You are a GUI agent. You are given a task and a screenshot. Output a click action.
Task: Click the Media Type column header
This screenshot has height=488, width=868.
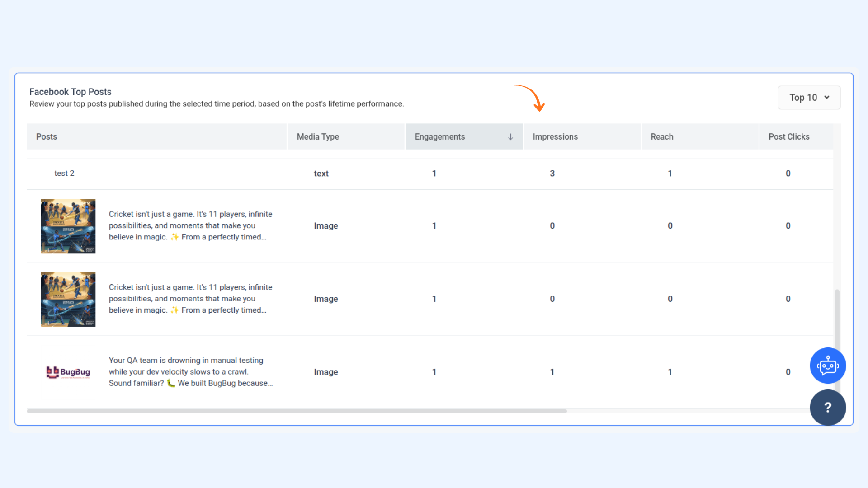pyautogui.click(x=317, y=137)
